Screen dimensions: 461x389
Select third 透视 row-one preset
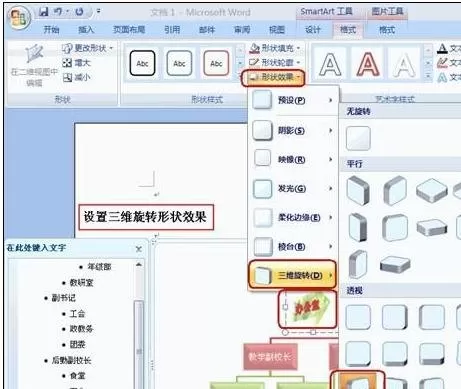click(432, 318)
